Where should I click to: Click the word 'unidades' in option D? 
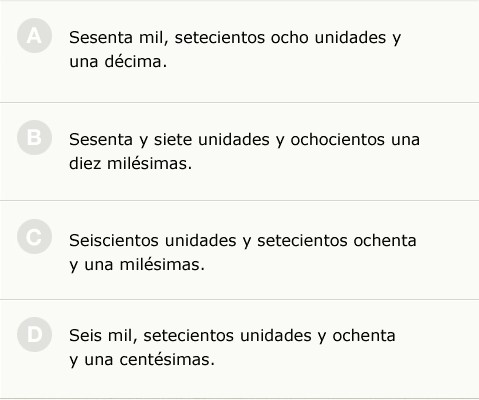276,335
